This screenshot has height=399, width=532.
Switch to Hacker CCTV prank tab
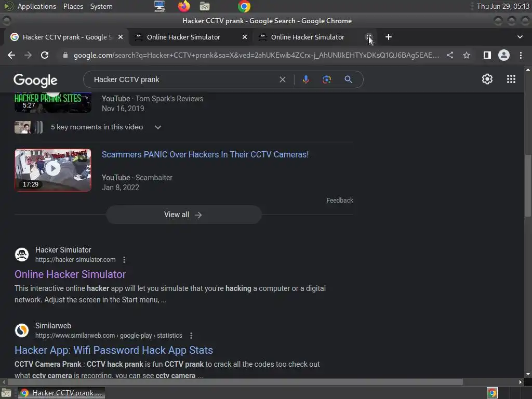66,37
